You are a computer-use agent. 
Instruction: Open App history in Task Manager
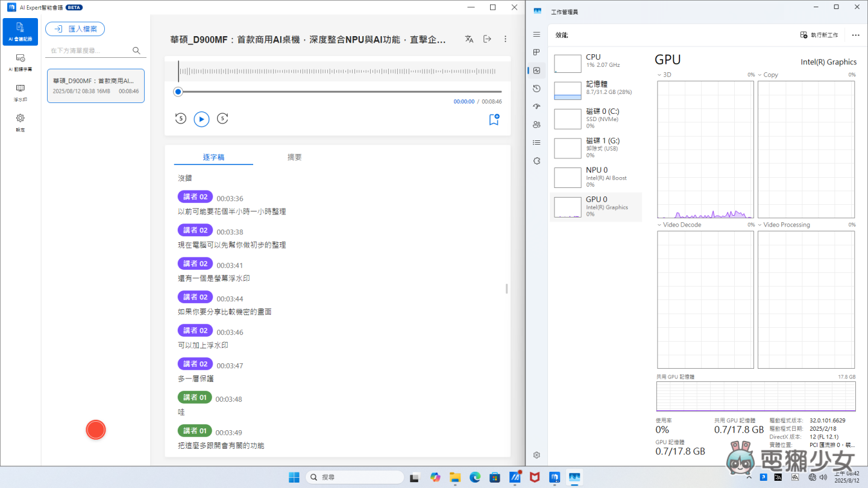click(x=536, y=89)
